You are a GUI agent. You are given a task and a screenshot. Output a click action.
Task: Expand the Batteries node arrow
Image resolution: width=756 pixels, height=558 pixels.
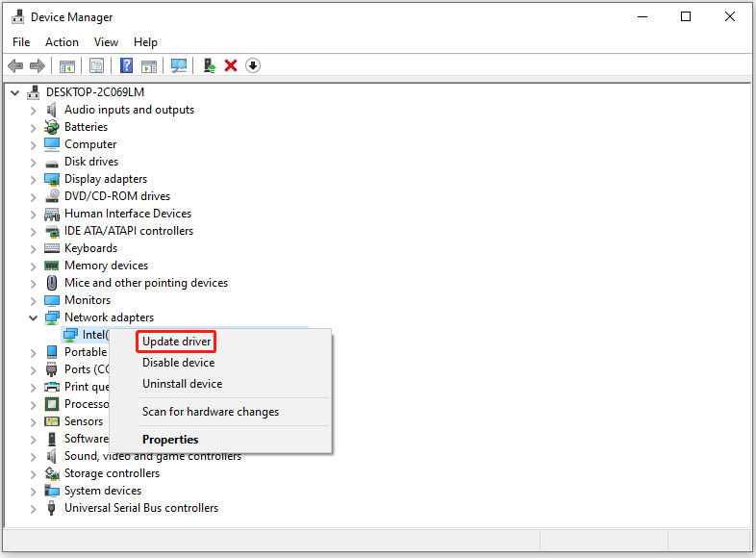point(33,128)
